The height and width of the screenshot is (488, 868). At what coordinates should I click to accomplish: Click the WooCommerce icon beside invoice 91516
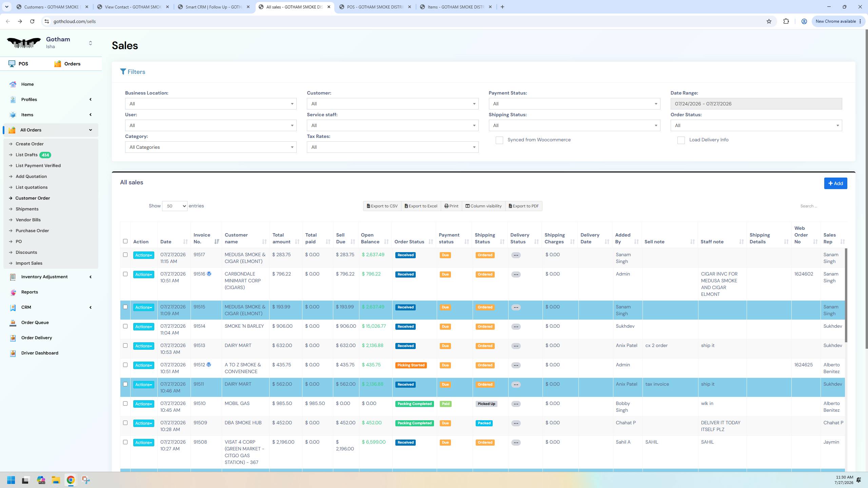209,274
